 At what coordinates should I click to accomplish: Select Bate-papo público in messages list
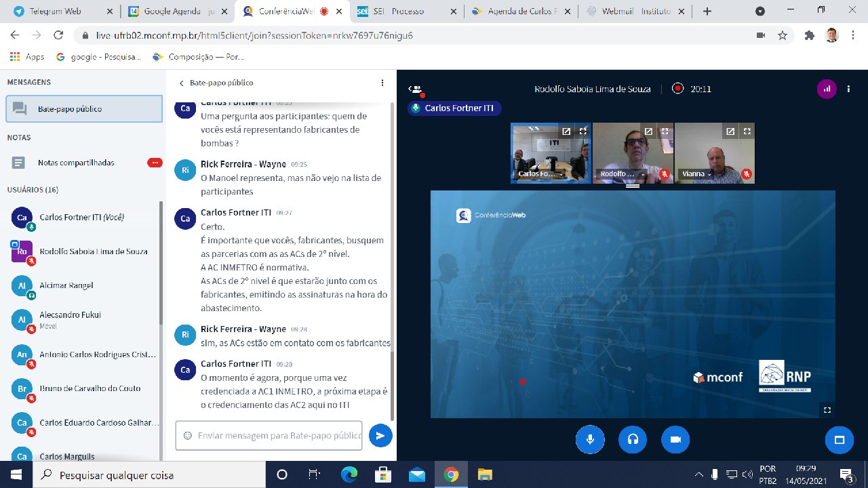pyautogui.click(x=84, y=108)
